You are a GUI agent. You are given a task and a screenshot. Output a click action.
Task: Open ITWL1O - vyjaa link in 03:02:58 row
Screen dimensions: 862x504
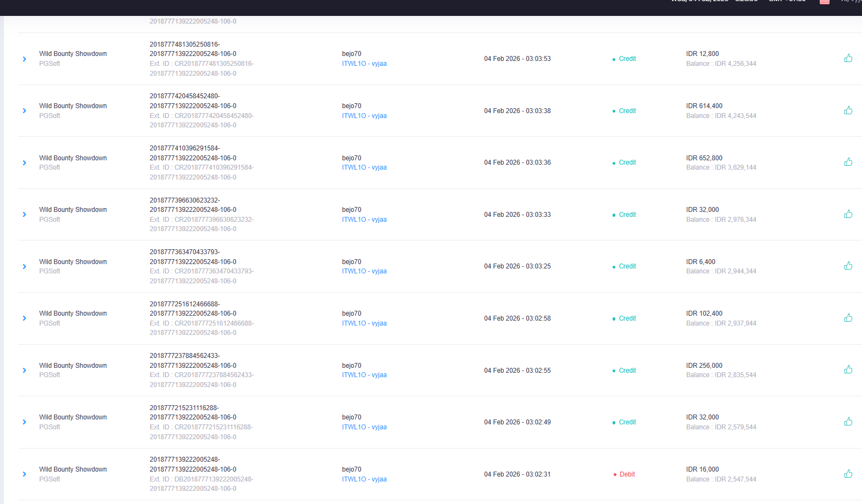[x=364, y=323]
